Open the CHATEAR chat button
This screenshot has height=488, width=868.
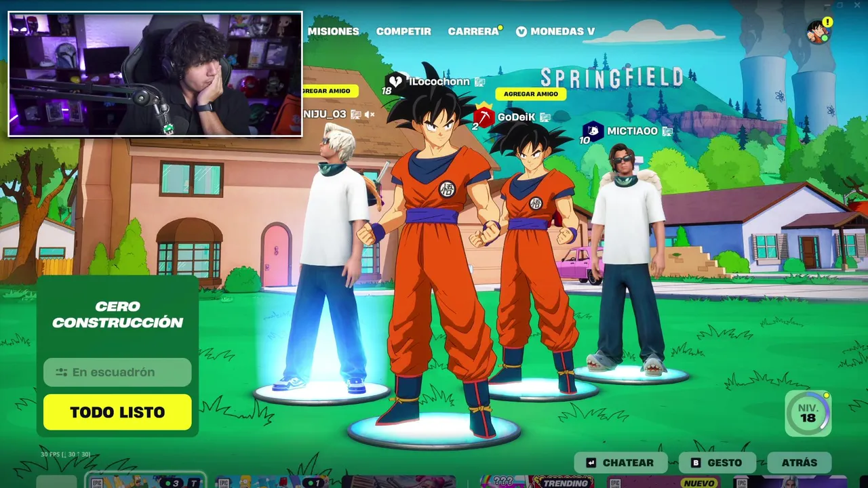tap(620, 463)
